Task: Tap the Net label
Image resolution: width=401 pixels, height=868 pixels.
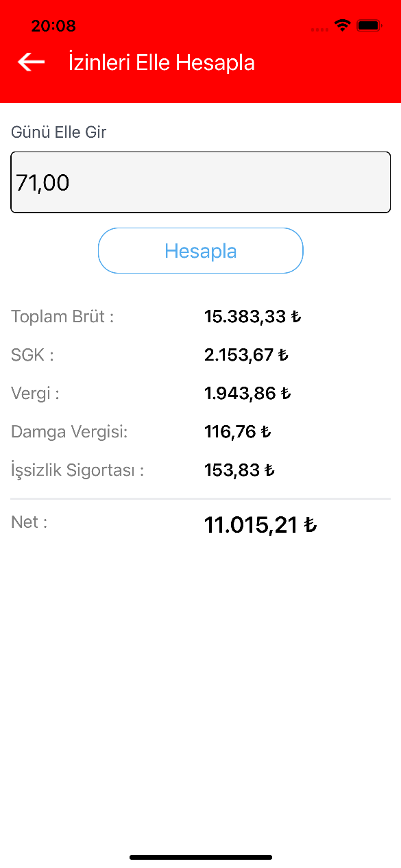Action: click(29, 522)
